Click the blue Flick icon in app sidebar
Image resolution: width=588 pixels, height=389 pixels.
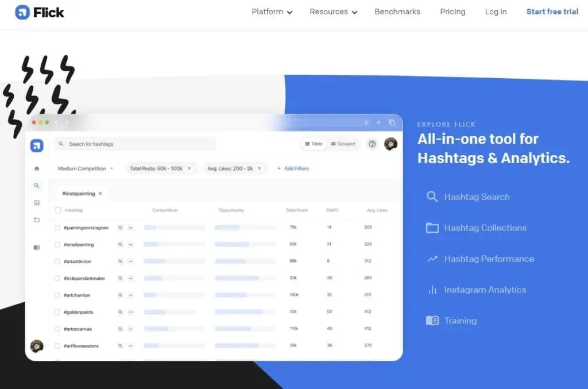coord(37,145)
